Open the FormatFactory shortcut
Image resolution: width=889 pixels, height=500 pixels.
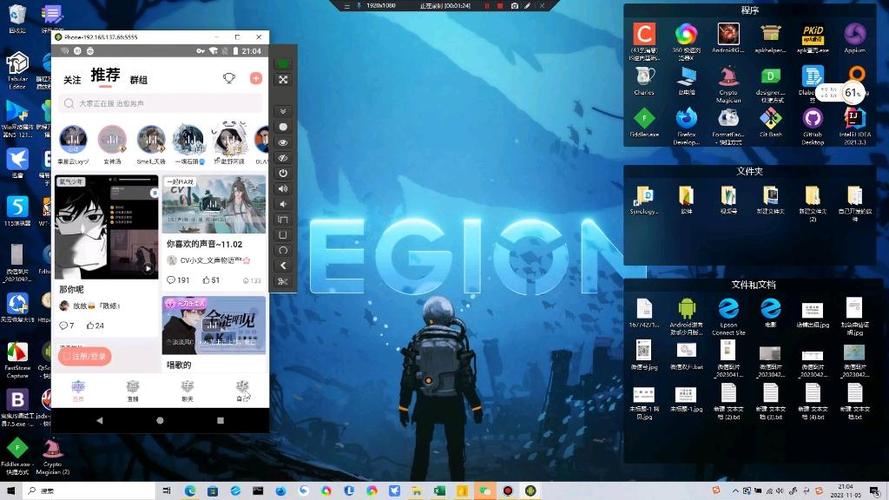click(x=729, y=126)
